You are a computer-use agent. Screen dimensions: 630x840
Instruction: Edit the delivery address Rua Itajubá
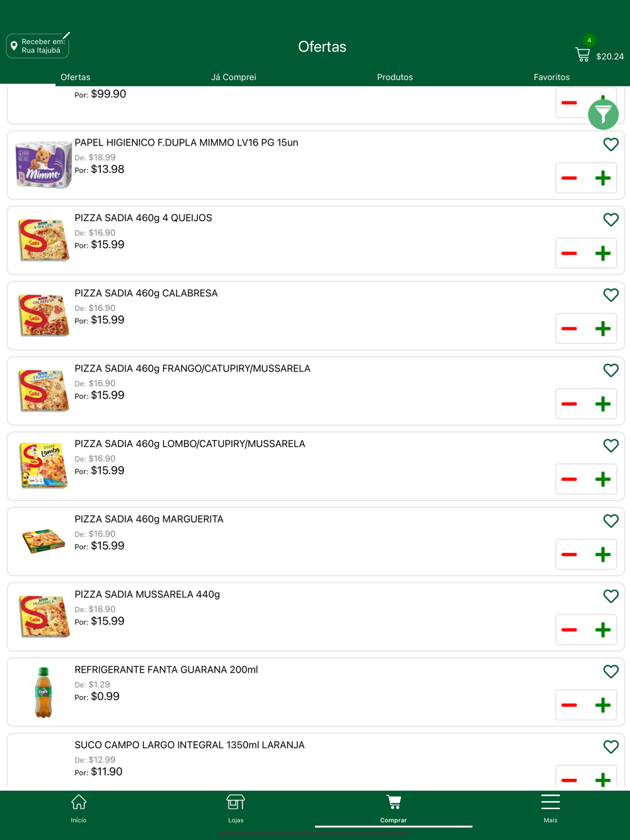[x=38, y=46]
